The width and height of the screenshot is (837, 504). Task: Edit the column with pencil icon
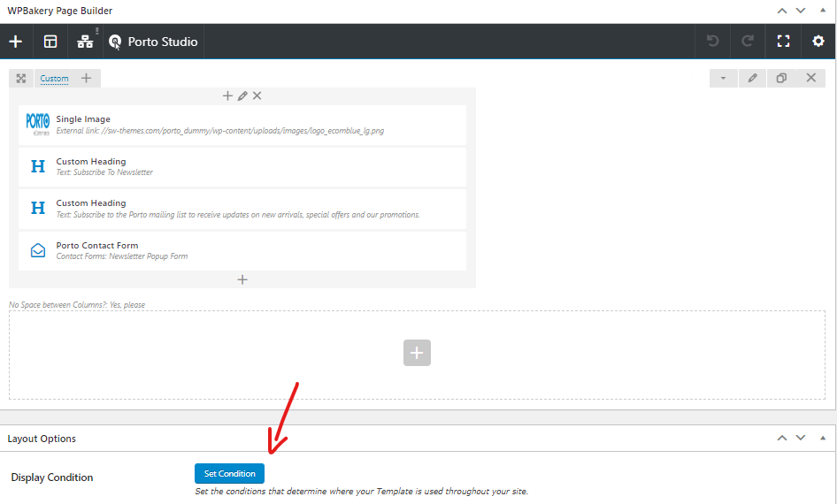tap(242, 96)
